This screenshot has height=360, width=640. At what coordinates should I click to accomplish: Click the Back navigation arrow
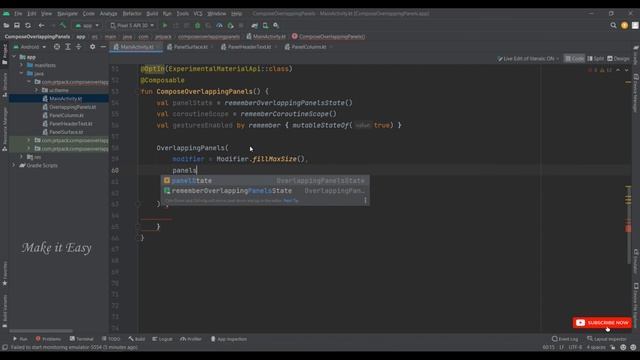point(41,25)
